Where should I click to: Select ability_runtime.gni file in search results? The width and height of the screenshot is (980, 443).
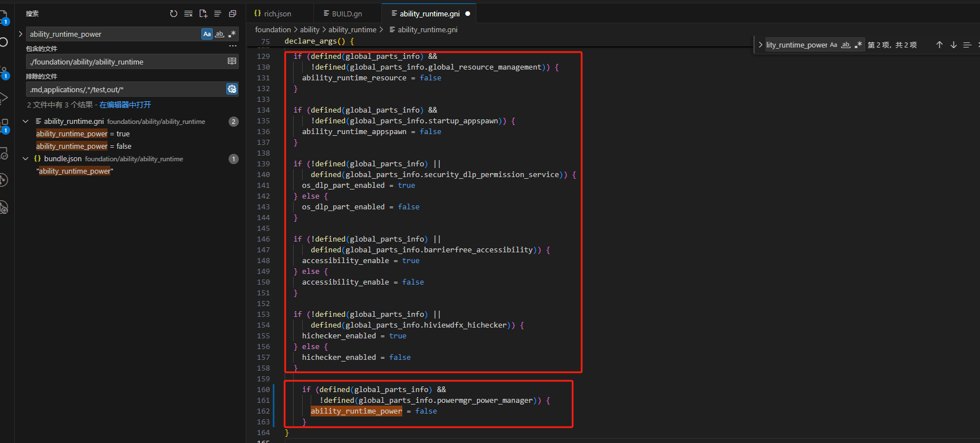pos(74,121)
